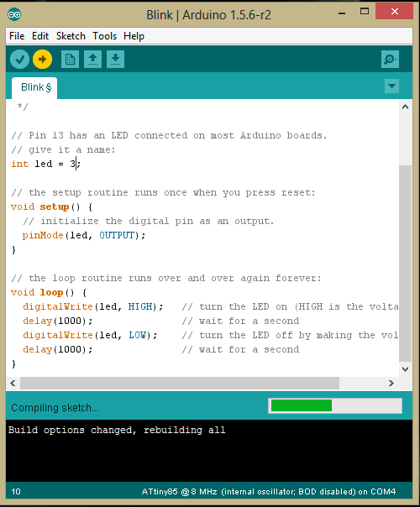The image size is (420, 507).
Task: Click the horizontal scroll left arrow
Action: (13, 383)
